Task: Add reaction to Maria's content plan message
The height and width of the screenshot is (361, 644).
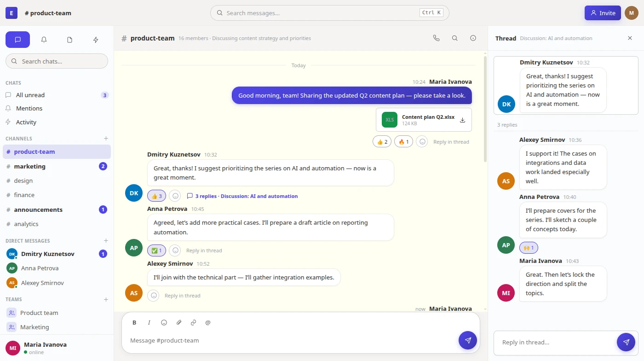Action: pos(422,142)
